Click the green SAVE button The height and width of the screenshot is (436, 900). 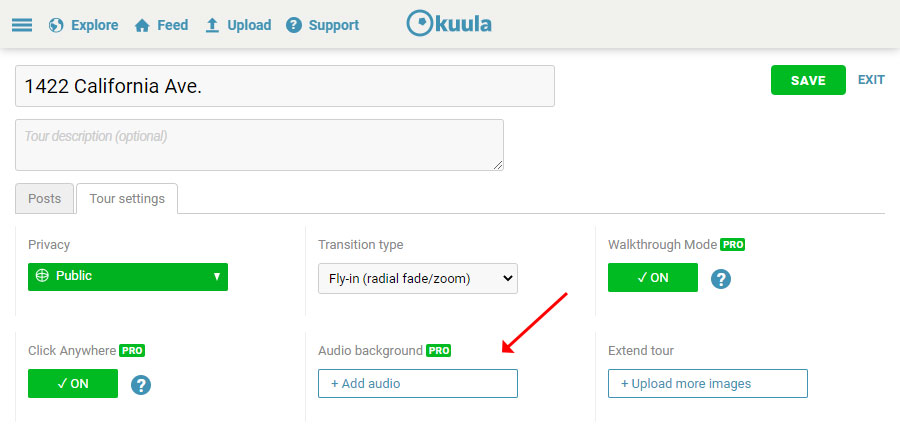(x=808, y=80)
